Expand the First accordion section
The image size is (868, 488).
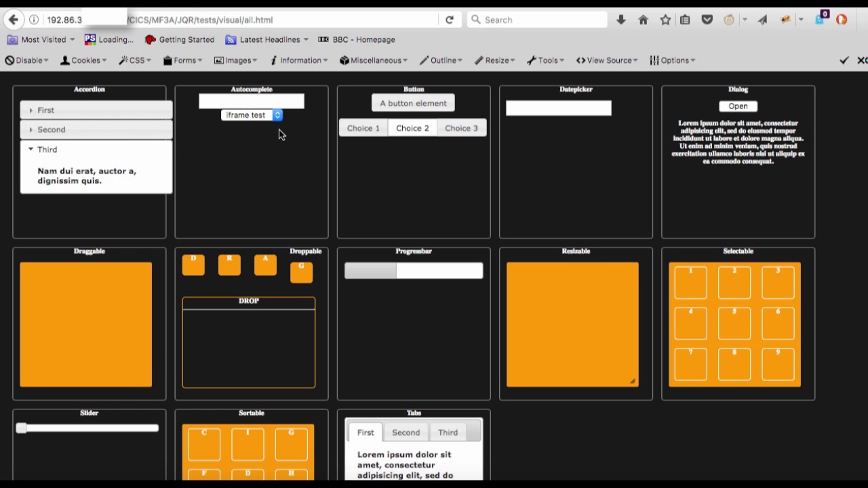coord(96,110)
